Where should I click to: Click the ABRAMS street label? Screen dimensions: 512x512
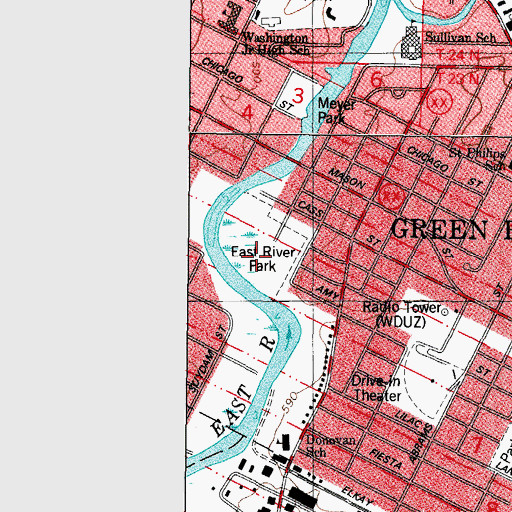421,444
